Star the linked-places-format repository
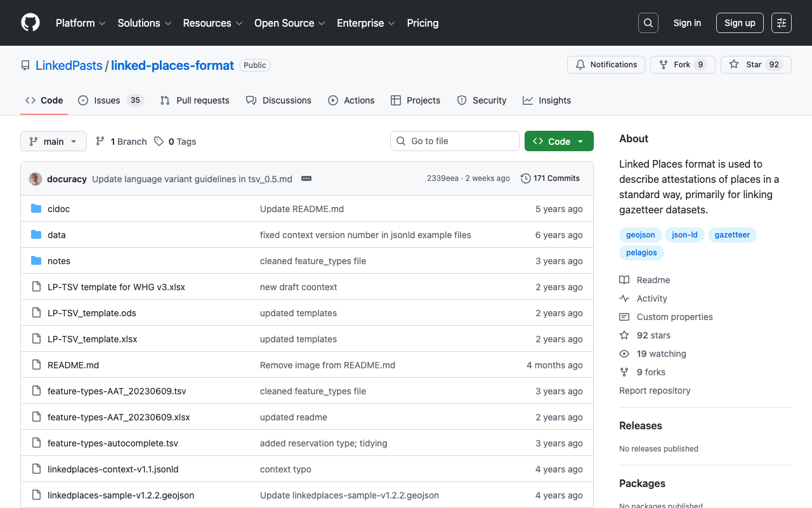This screenshot has width=812, height=508. (755, 65)
